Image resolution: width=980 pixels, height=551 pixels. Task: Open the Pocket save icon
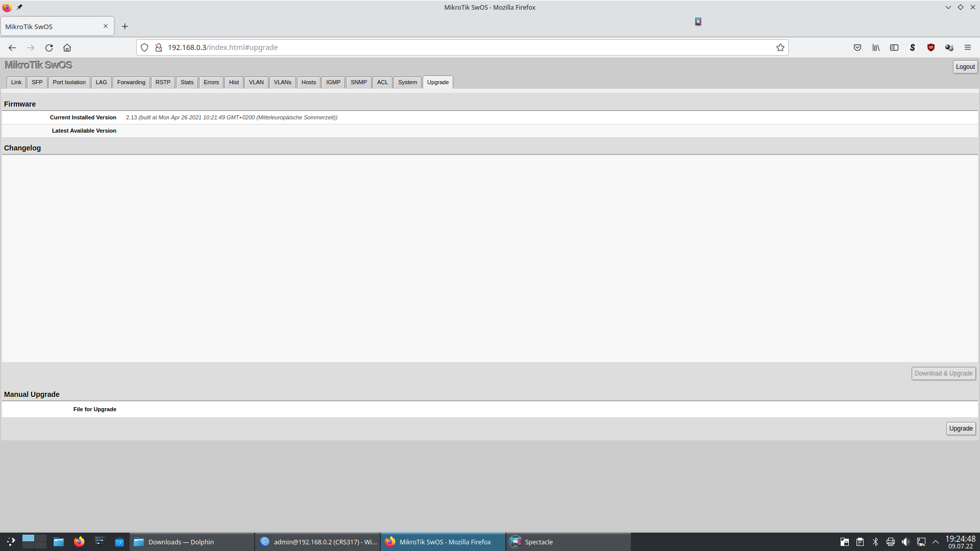click(857, 47)
